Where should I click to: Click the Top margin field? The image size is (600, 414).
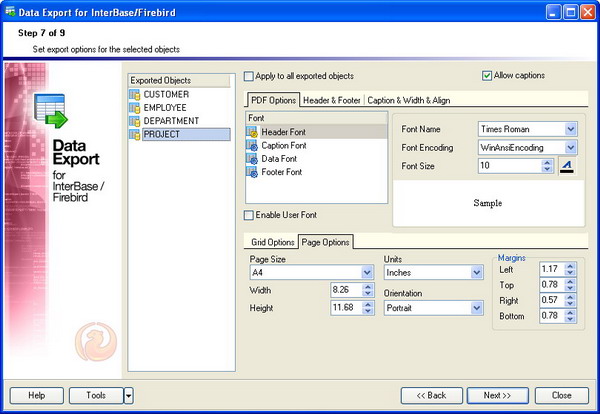(551, 285)
